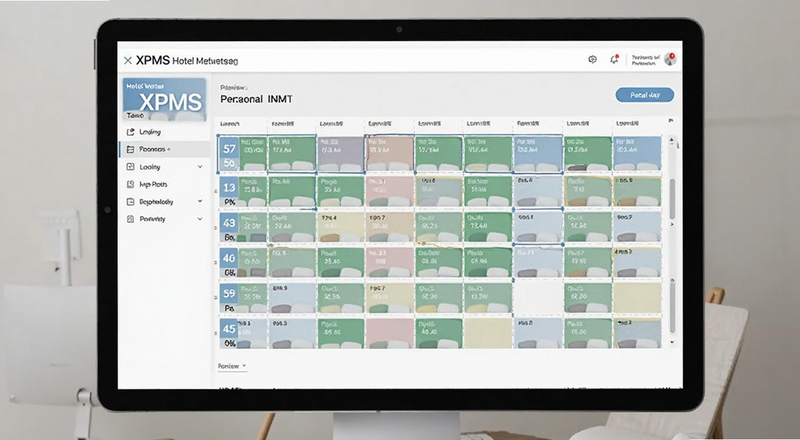Open the circular settings icon in the top bar

592,60
